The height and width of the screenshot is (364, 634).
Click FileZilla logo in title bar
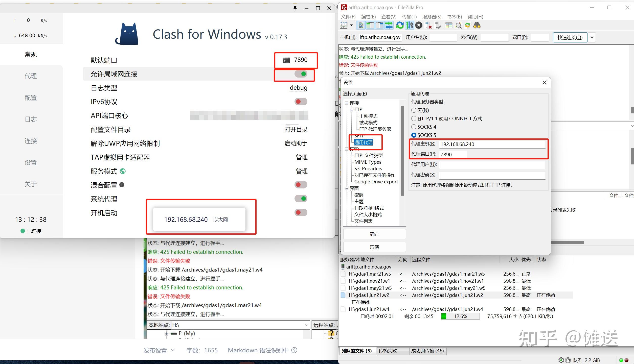point(344,7)
